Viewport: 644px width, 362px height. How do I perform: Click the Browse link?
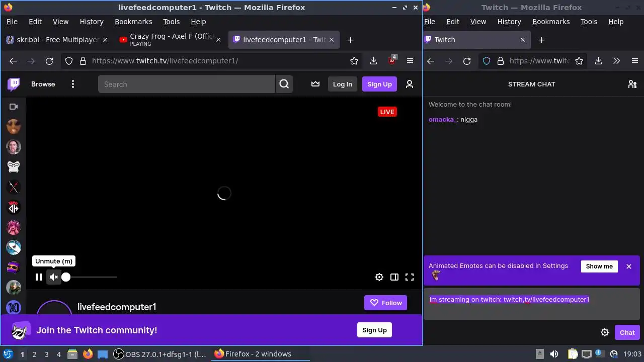pyautogui.click(x=43, y=84)
